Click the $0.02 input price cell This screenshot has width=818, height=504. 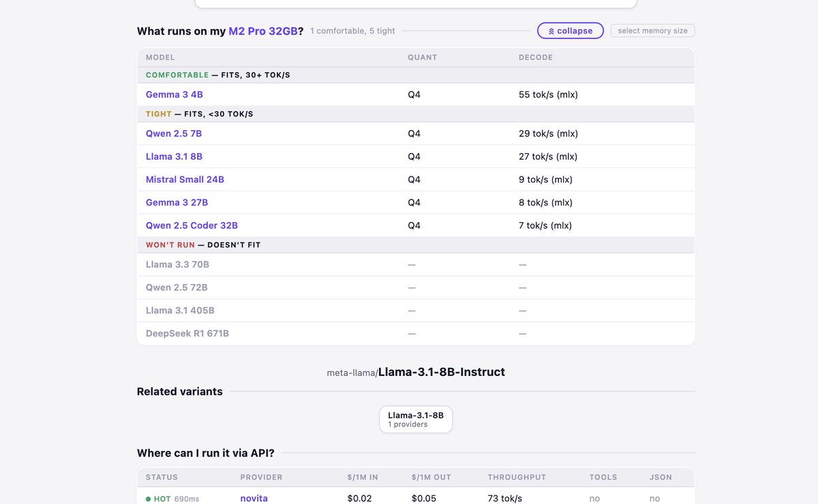point(359,499)
